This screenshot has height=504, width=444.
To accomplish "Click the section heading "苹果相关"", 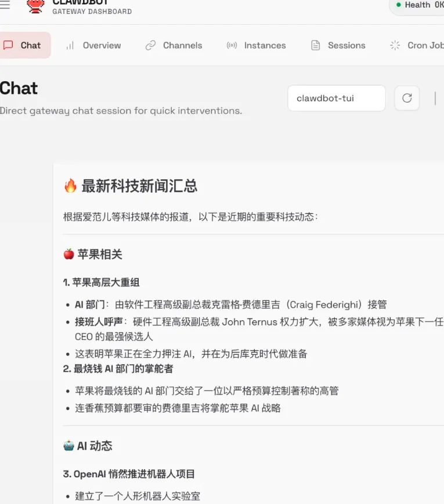I will [100, 254].
